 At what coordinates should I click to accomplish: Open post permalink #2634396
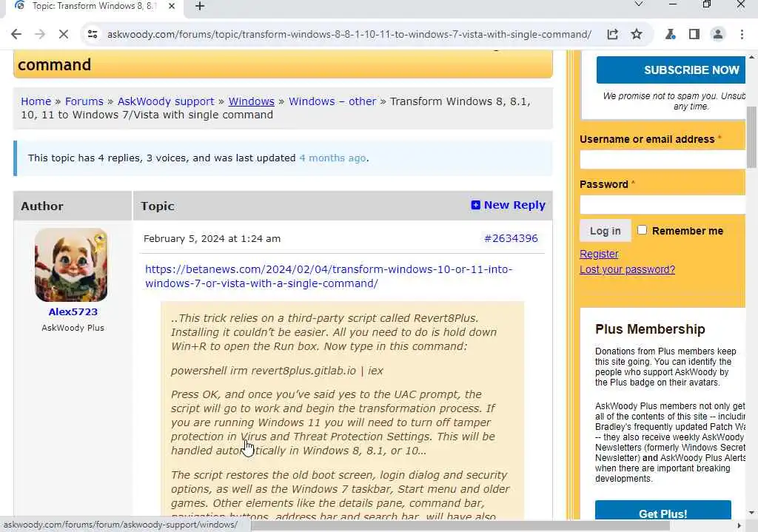click(511, 238)
